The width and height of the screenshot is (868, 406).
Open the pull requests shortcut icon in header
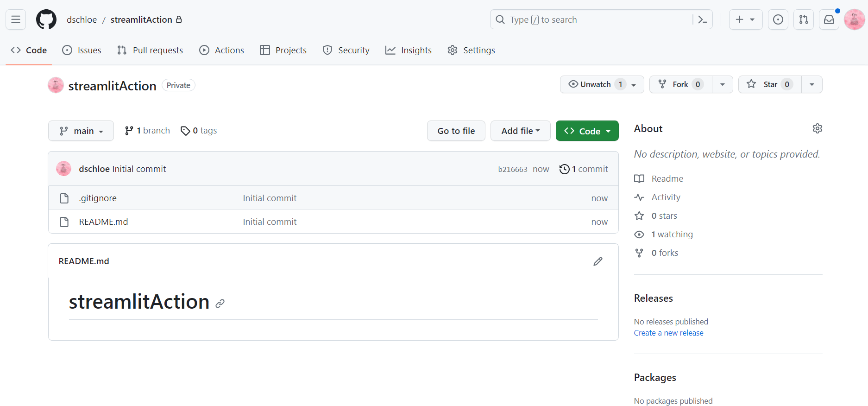pos(804,19)
